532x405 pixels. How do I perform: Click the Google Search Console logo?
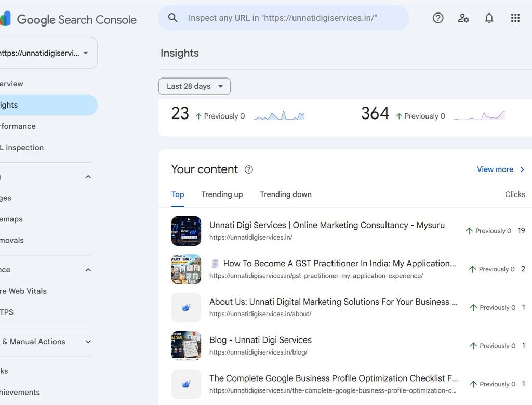pyautogui.click(x=68, y=19)
